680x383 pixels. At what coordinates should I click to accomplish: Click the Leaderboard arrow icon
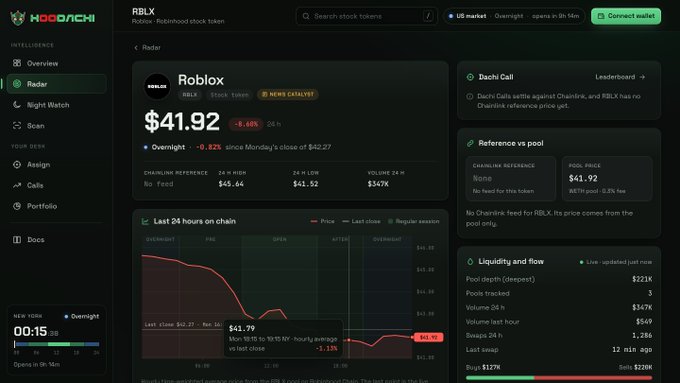642,77
